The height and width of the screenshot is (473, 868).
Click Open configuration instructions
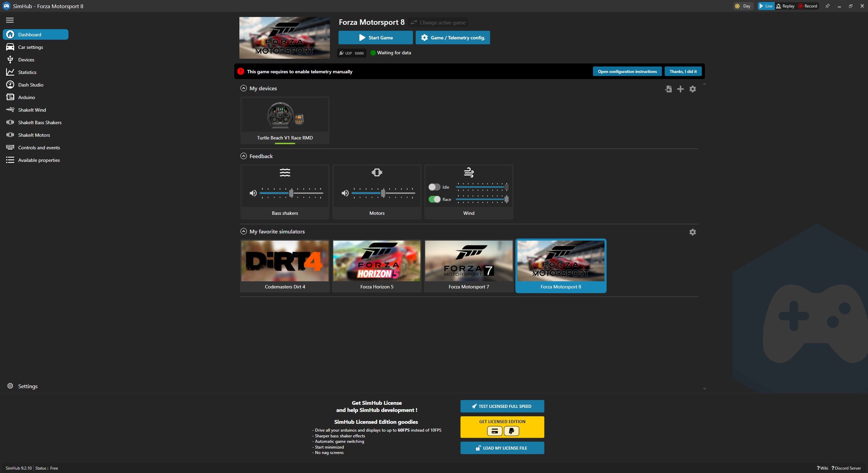[x=627, y=71]
